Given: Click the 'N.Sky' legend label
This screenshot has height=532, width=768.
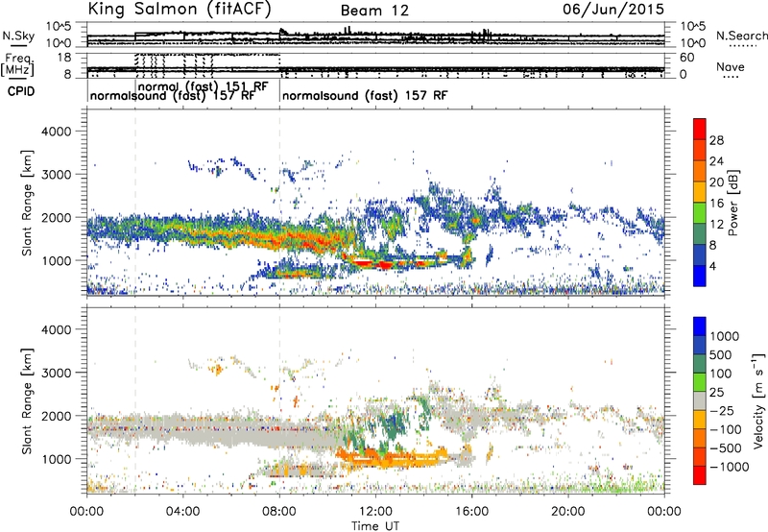Looking at the screenshot, I should coord(18,36).
